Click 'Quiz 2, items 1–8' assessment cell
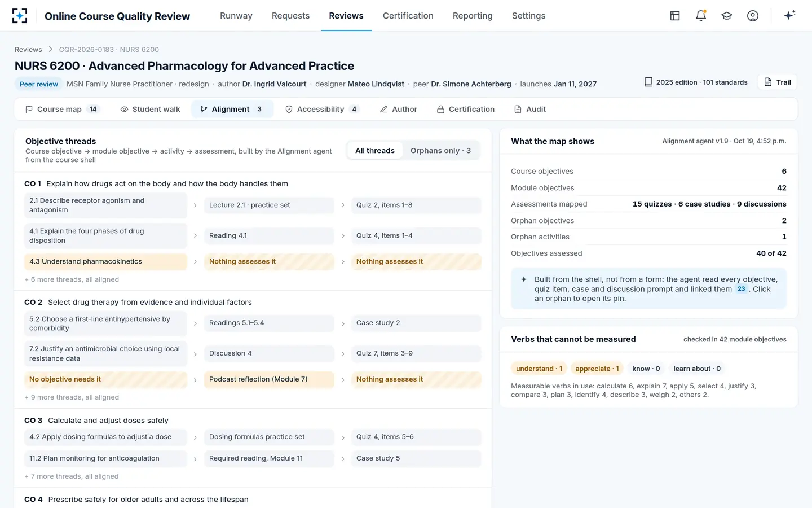 click(416, 205)
